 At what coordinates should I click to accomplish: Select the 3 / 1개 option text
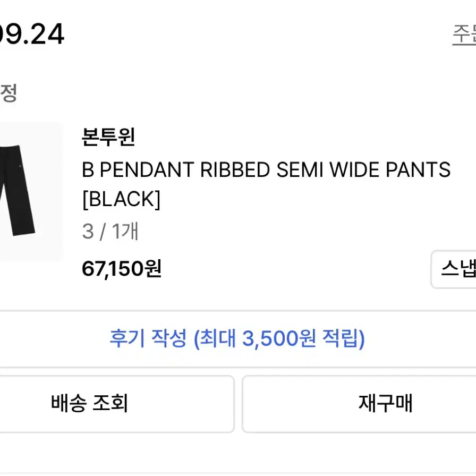110,231
